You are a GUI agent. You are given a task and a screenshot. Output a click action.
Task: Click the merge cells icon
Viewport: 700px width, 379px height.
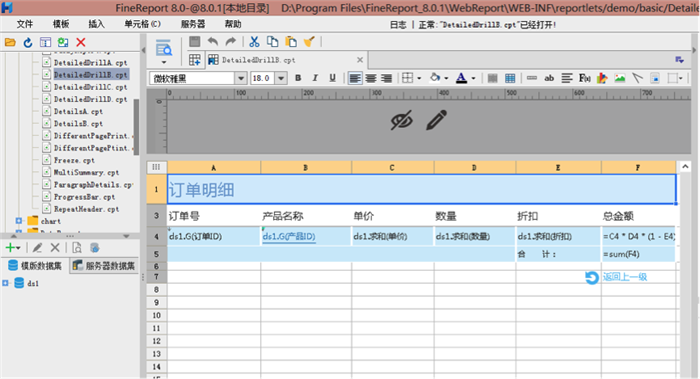(x=492, y=78)
